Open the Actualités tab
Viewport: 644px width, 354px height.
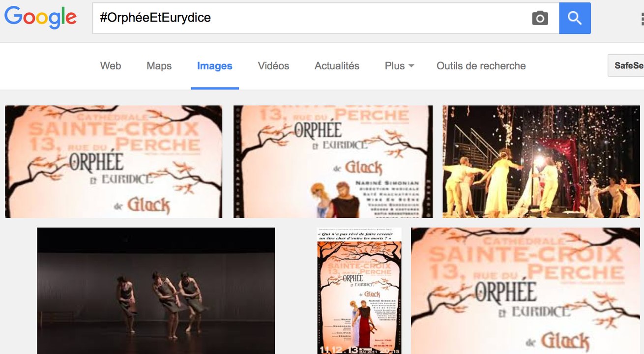click(x=337, y=66)
